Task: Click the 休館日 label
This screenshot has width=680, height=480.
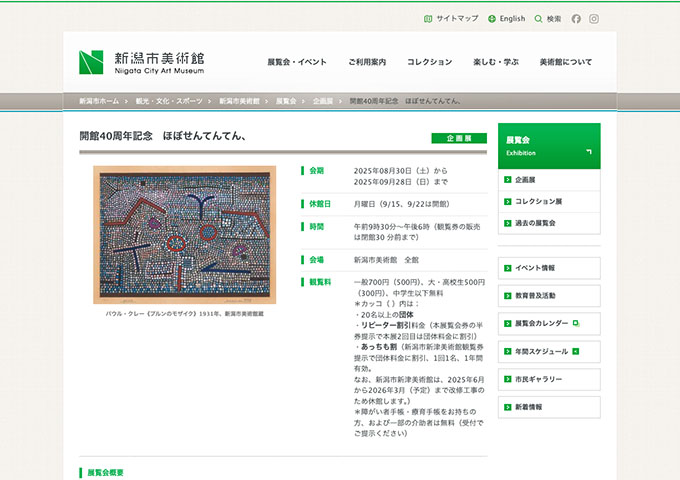Action: (320, 204)
